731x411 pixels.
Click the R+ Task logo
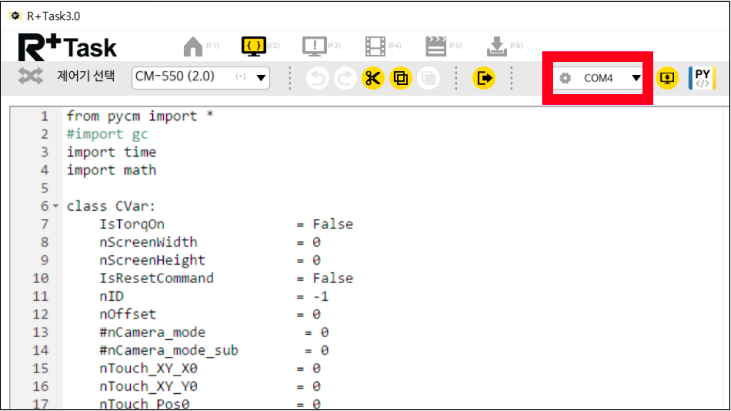(67, 46)
